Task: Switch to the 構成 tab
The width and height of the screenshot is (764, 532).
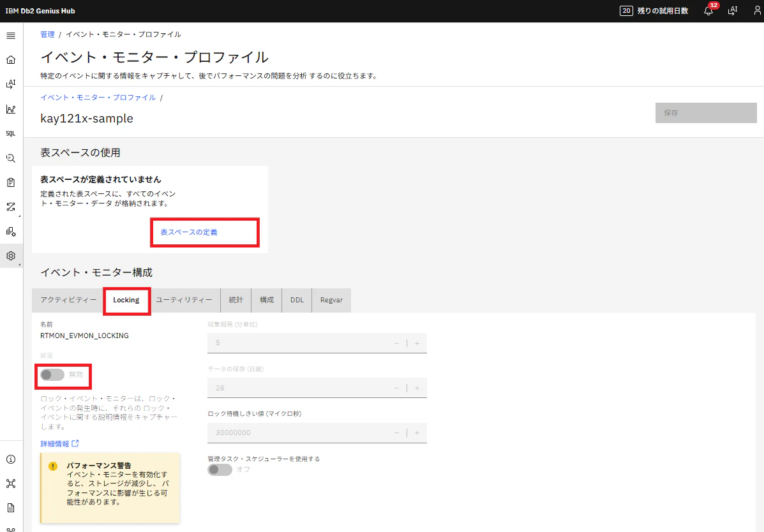Action: 267,300
